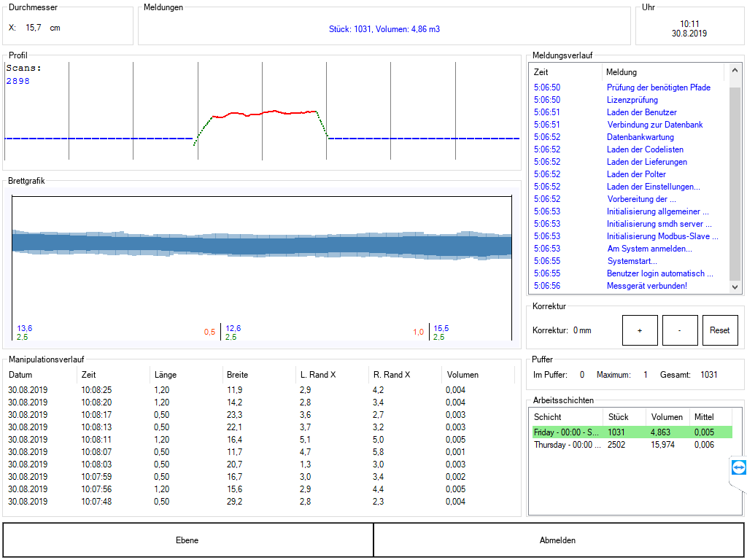Click the L. Rand X column header
Image resolution: width=747 pixels, height=560 pixels.
332,375
